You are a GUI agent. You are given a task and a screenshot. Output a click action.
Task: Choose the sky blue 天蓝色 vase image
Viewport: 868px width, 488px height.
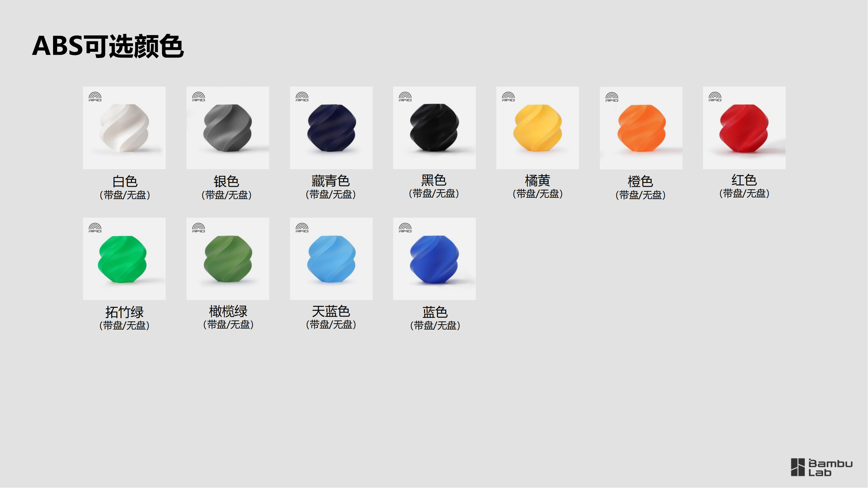[331, 259]
